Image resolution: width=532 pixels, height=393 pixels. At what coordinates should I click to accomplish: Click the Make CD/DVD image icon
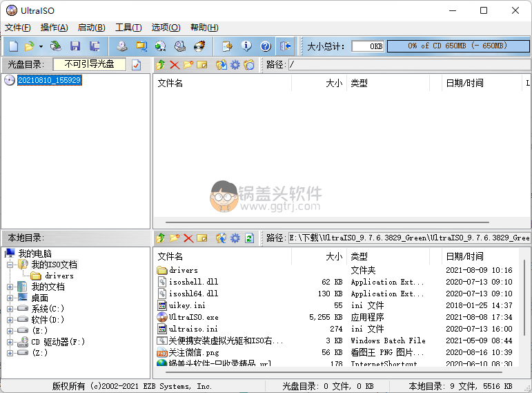point(122,46)
